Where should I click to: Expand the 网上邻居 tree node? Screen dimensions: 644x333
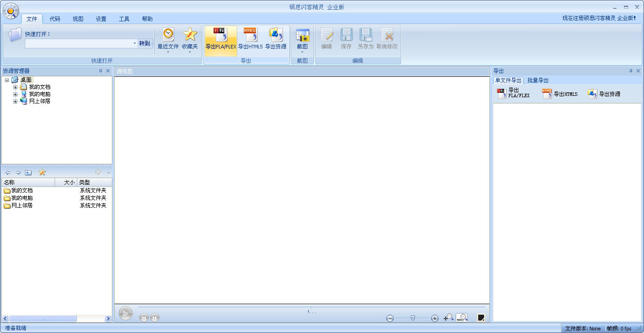(15, 101)
